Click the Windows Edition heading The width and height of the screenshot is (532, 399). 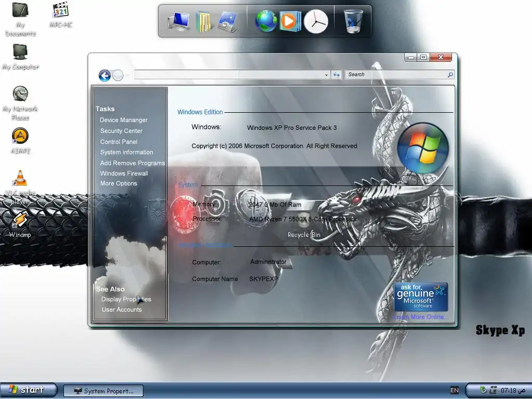pyautogui.click(x=200, y=112)
